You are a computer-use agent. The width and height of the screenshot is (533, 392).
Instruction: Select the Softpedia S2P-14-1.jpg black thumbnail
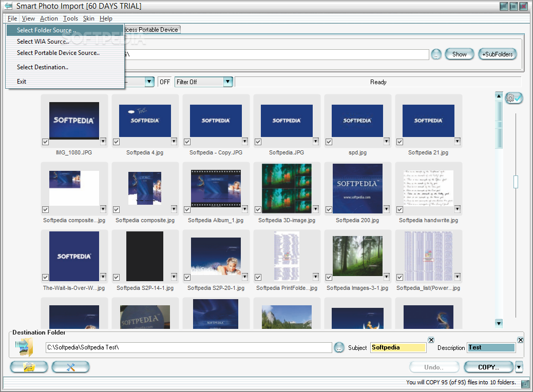[145, 256]
